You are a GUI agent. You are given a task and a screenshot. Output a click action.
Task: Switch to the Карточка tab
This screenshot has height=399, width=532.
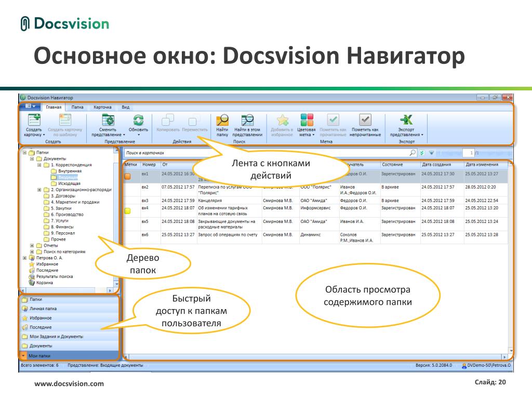102,107
